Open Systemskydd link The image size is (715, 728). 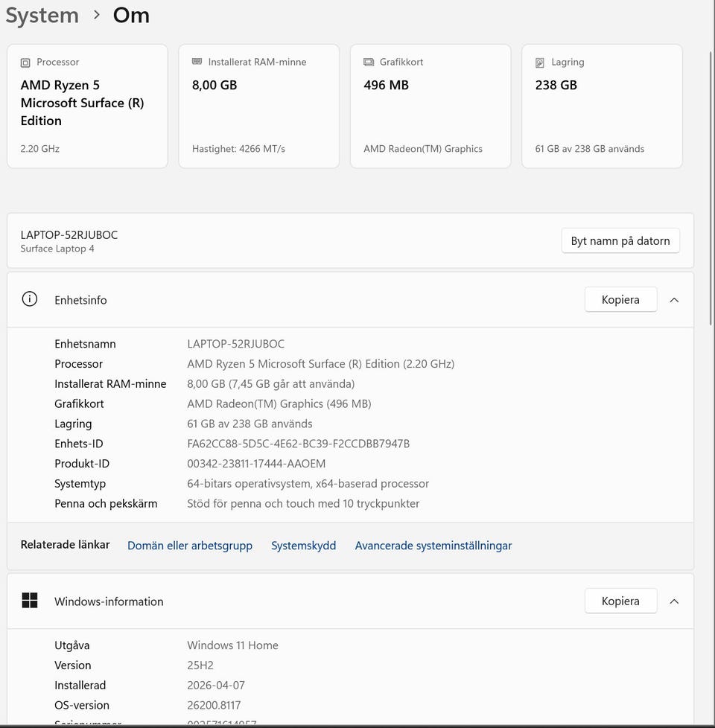[303, 546]
